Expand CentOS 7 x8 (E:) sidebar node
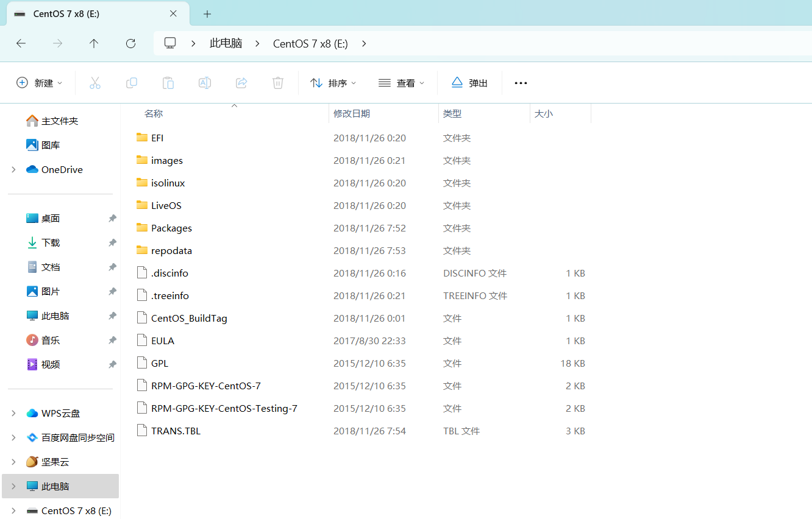812x519 pixels. pyautogui.click(x=13, y=510)
